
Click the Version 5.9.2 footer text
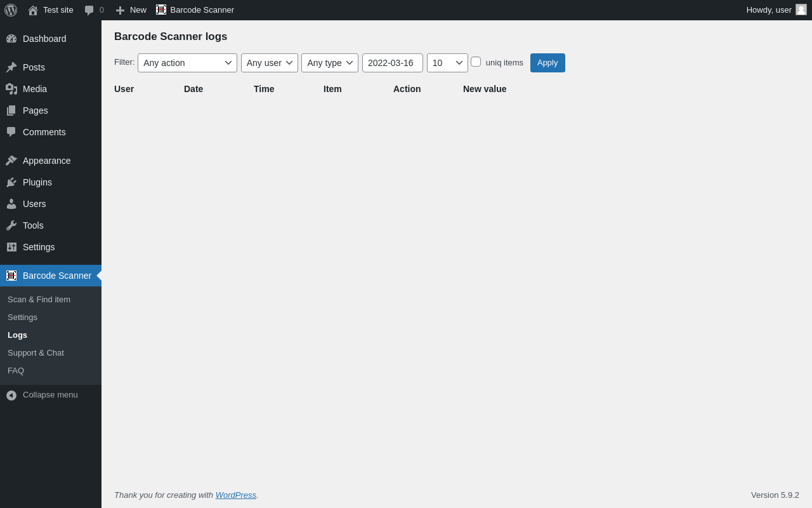[x=775, y=495]
